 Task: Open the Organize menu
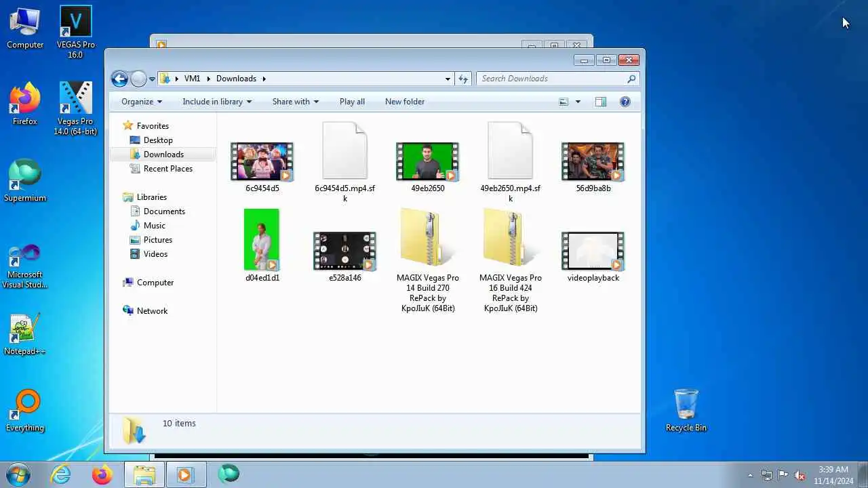click(142, 102)
